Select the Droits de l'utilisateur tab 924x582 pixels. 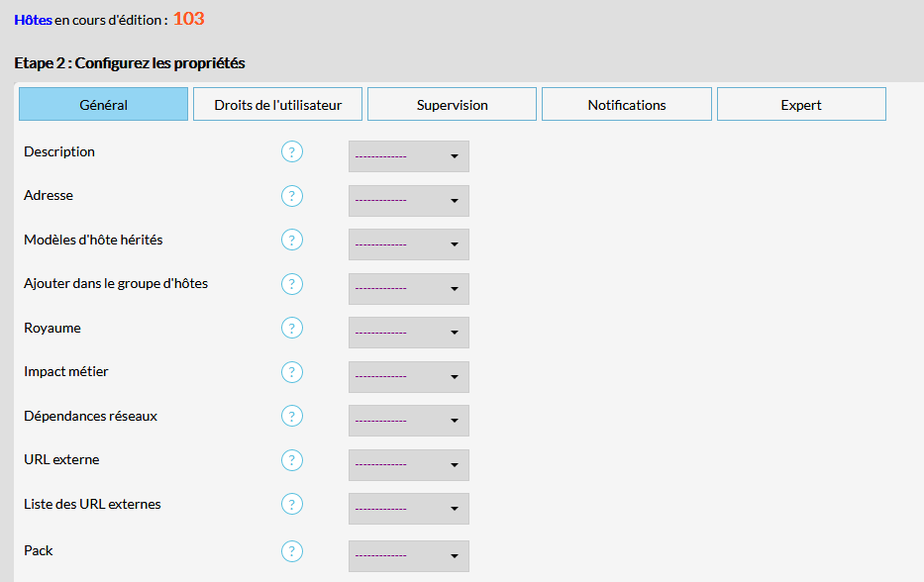coord(277,105)
